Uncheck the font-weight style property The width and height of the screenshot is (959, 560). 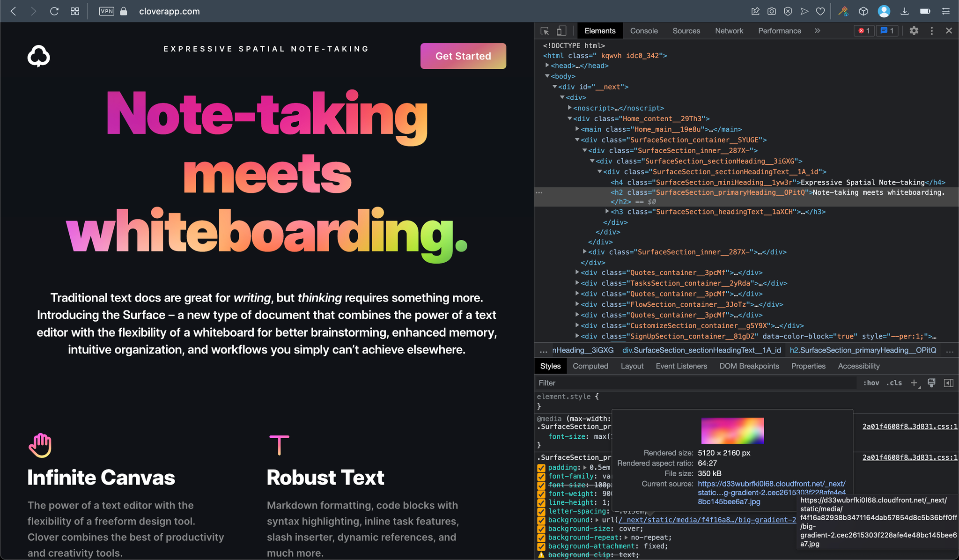click(x=541, y=494)
